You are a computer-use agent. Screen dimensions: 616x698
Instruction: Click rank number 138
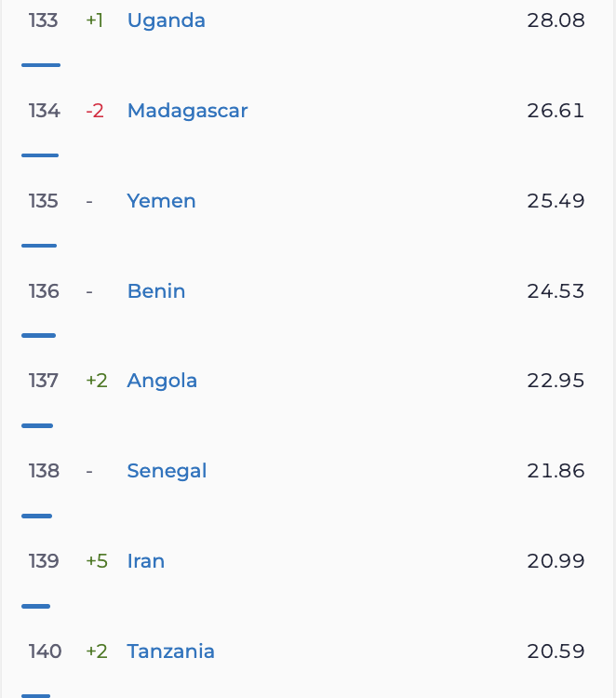[x=44, y=471]
